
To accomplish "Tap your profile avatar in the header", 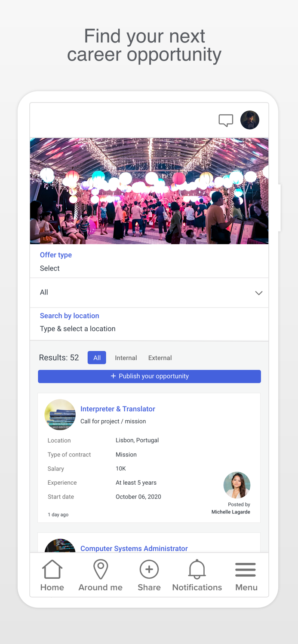I will [250, 120].
